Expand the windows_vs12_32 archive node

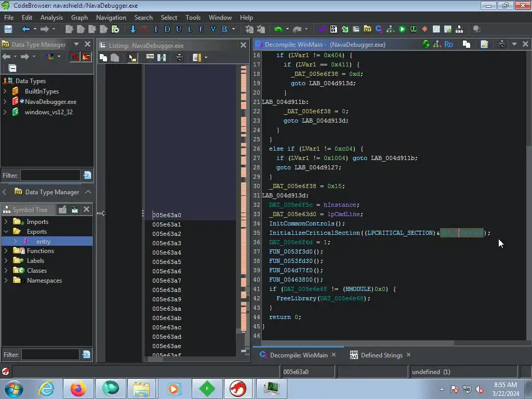[x=5, y=112]
